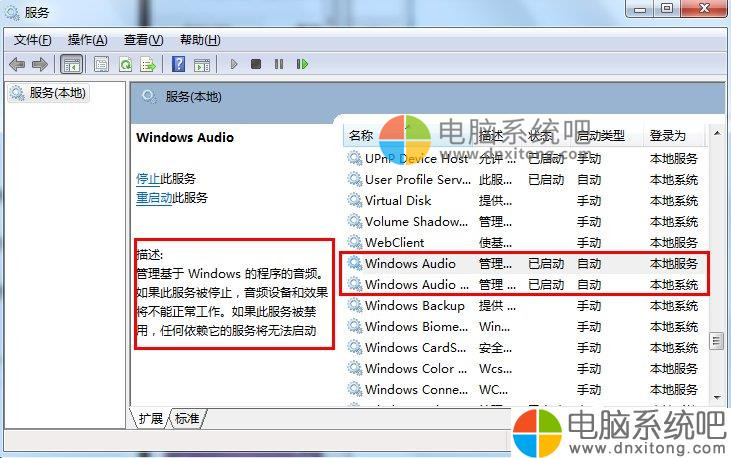Toggle the show/hide console tree icon
731x458 pixels.
[x=71, y=64]
